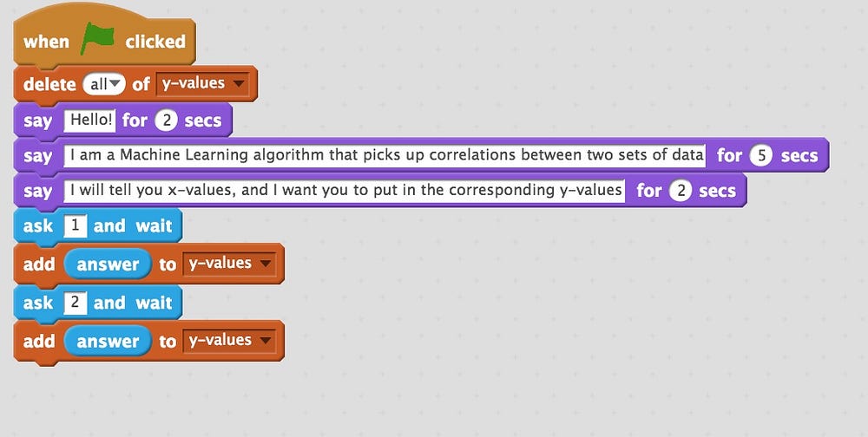Image resolution: width=868 pixels, height=437 pixels.
Task: Select the second blue answer reporter block
Action: [x=107, y=342]
